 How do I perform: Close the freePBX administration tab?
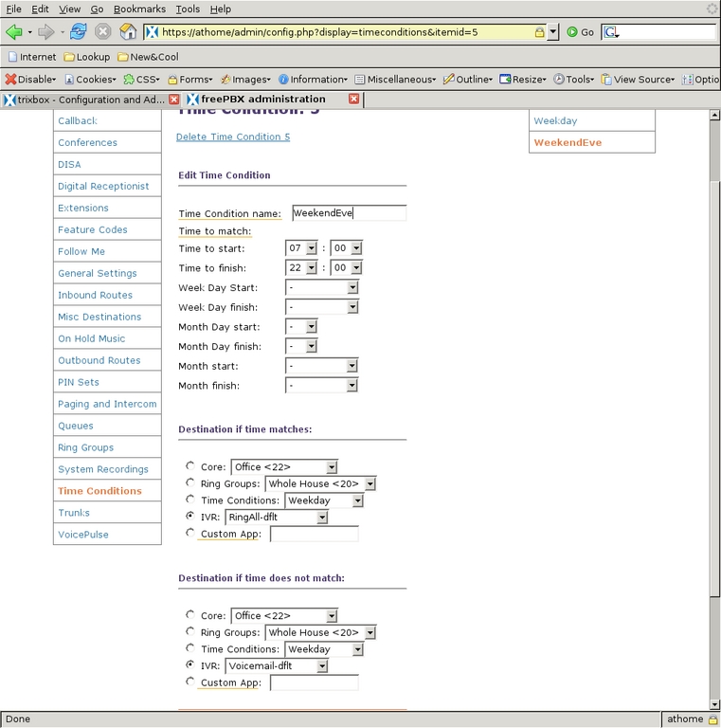point(353,99)
